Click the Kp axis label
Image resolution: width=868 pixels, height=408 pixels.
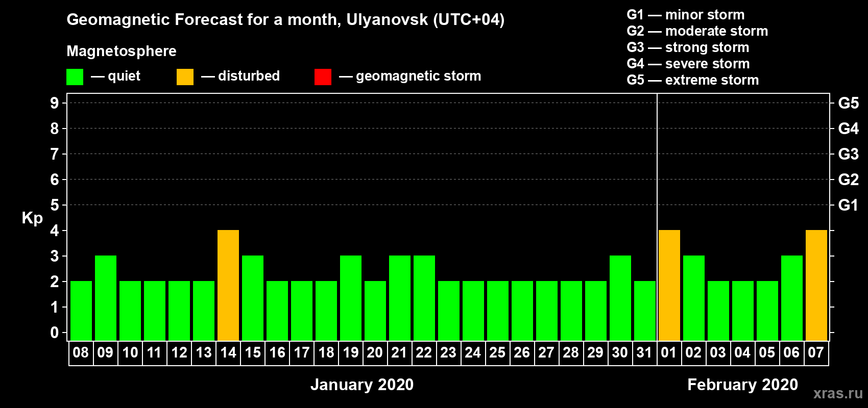pyautogui.click(x=32, y=218)
